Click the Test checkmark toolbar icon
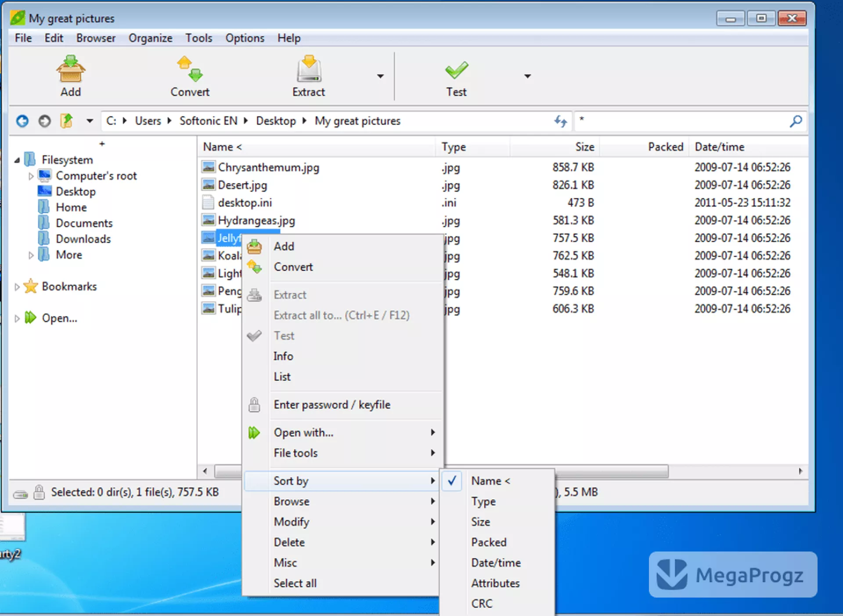 (x=457, y=70)
